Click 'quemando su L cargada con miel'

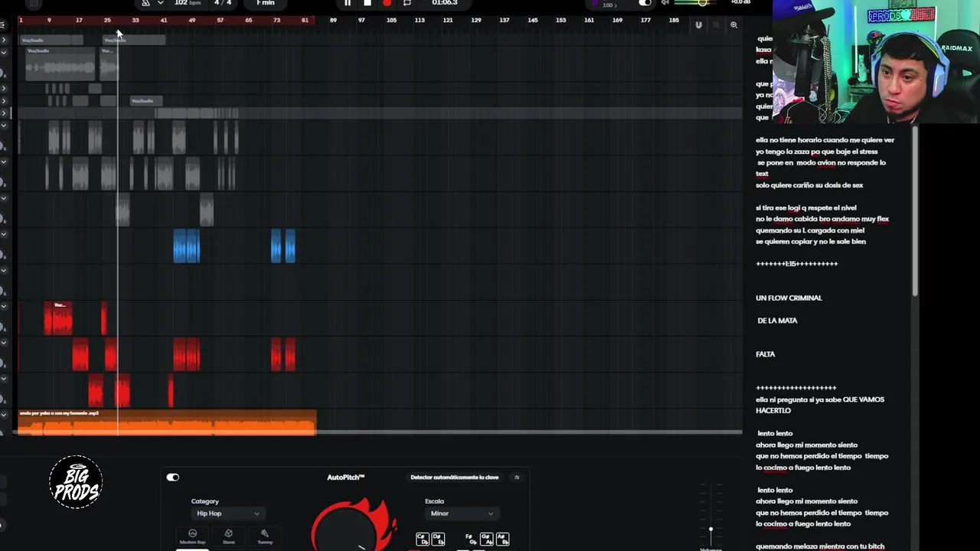pyautogui.click(x=810, y=230)
